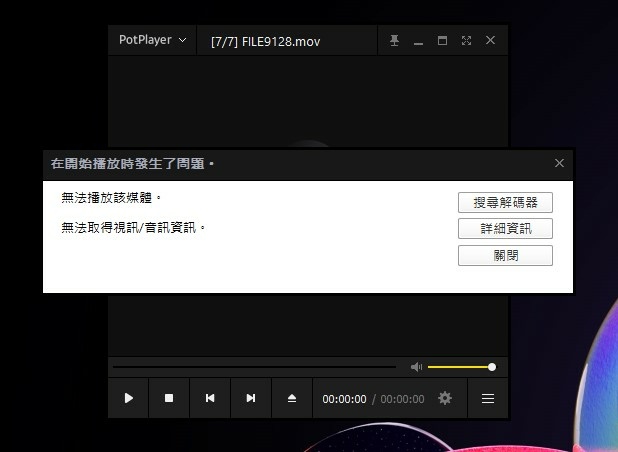
Task: Click the 搜尋解碼器 button
Action: 505,203
